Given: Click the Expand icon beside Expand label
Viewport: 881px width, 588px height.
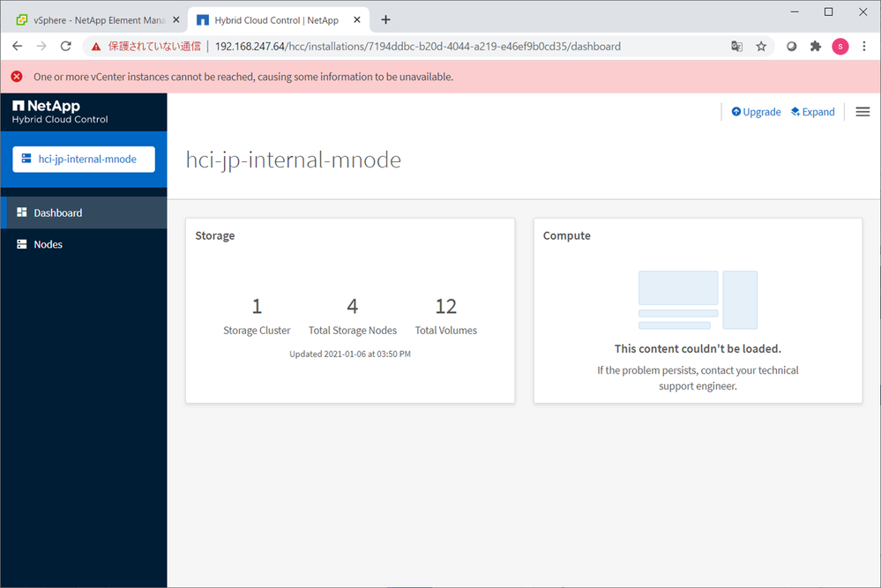Looking at the screenshot, I should tap(795, 111).
